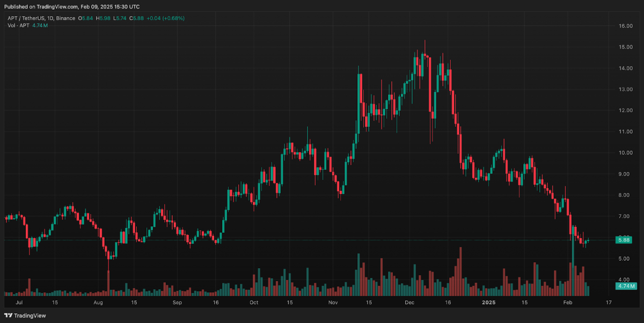Image resolution: width=644 pixels, height=323 pixels.
Task: Click the 16.00 price axis label
Action: point(624,26)
